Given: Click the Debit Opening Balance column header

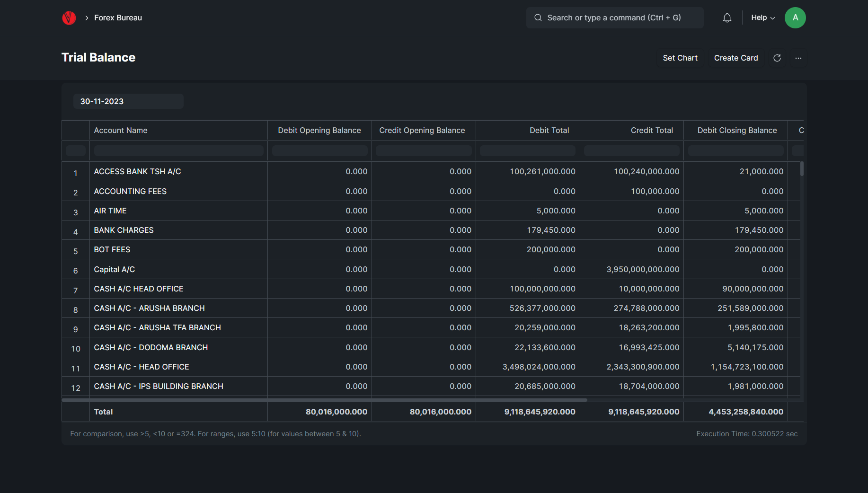Looking at the screenshot, I should tap(319, 130).
